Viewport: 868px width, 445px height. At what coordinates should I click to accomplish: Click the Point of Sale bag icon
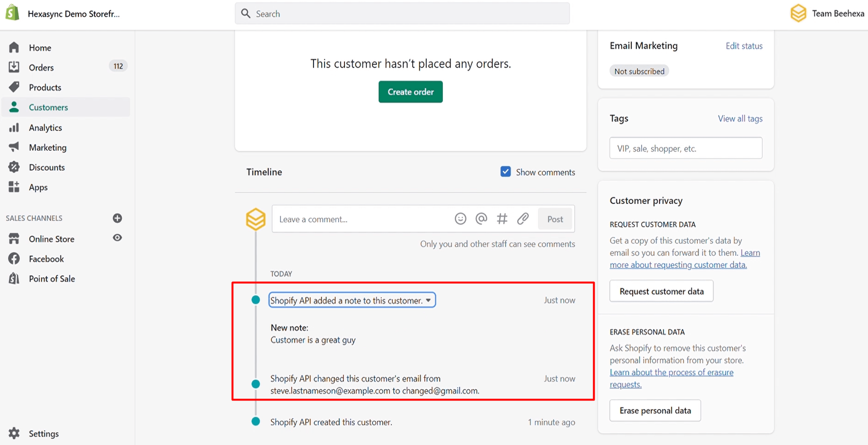(14, 278)
